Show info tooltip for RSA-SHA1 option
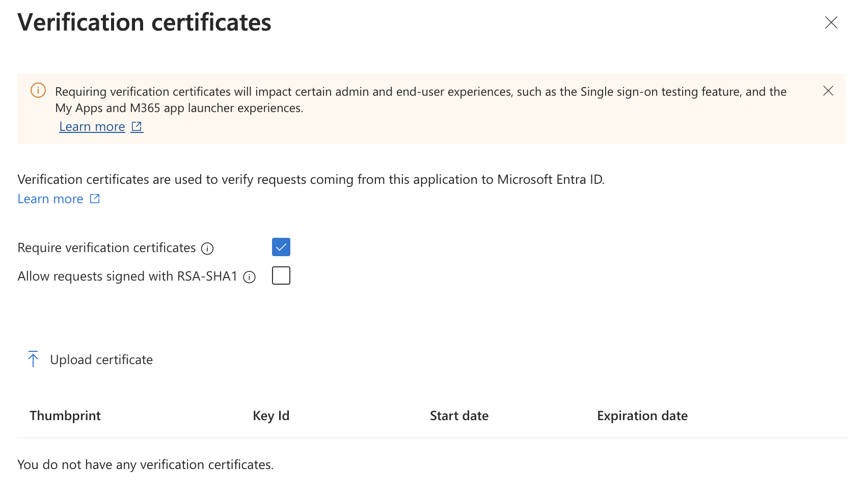This screenshot has height=496, width=868. 249,277
